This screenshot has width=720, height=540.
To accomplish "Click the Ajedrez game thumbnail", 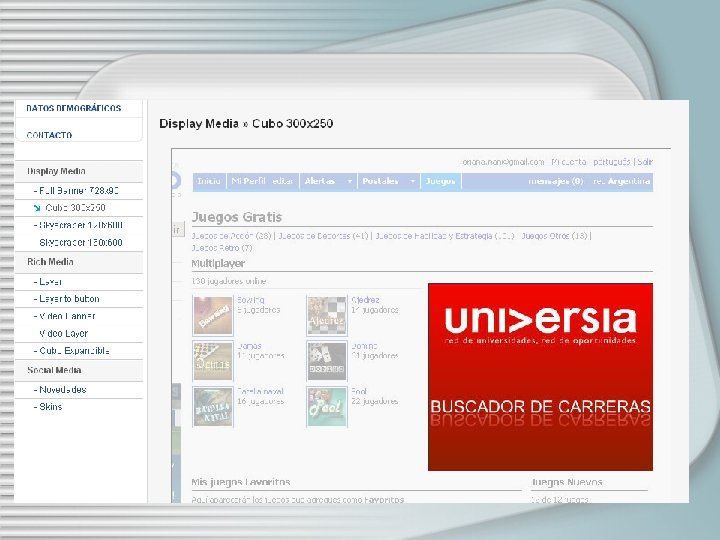I will click(x=327, y=316).
